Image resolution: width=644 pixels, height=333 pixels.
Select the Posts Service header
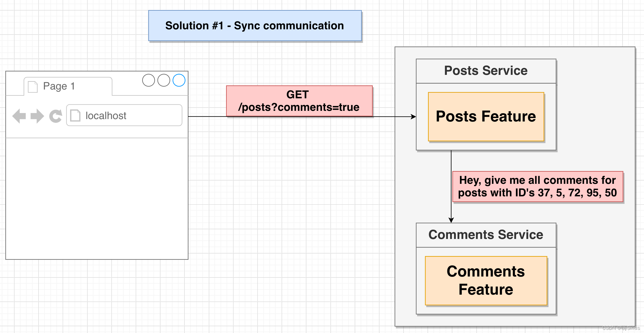(486, 71)
